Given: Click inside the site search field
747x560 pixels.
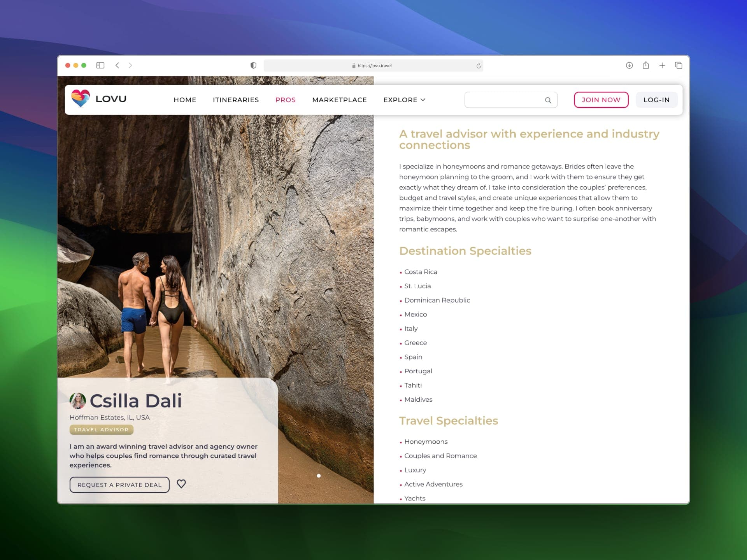Looking at the screenshot, I should [504, 100].
